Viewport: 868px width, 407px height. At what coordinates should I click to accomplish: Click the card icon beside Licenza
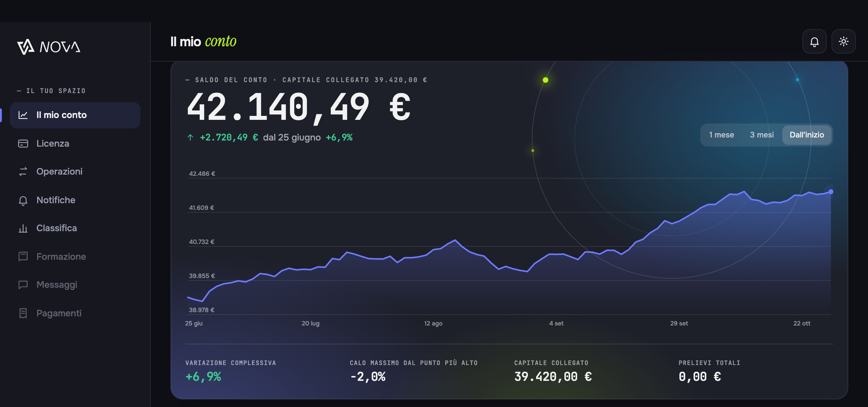23,144
